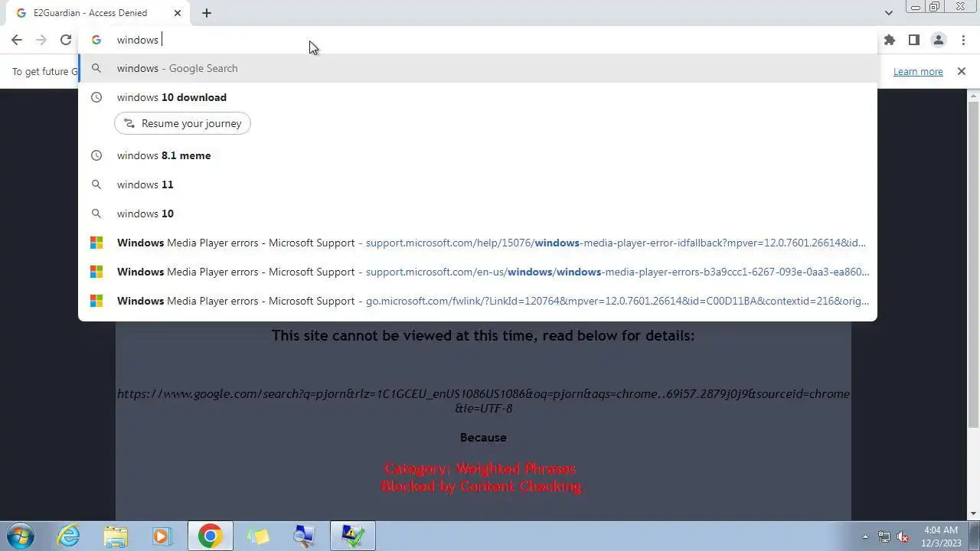
Task: Reload the current page
Action: pos(66,40)
